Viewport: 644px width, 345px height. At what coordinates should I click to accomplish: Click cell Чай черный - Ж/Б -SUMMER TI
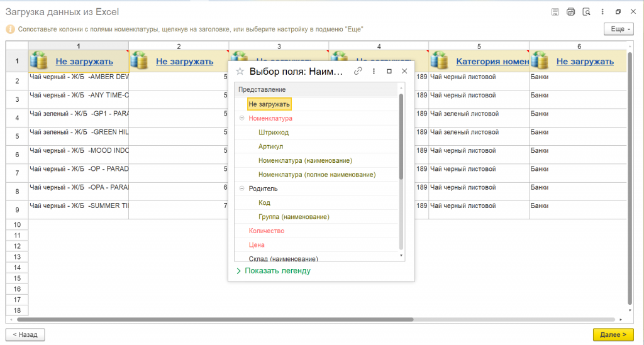pyautogui.click(x=79, y=210)
